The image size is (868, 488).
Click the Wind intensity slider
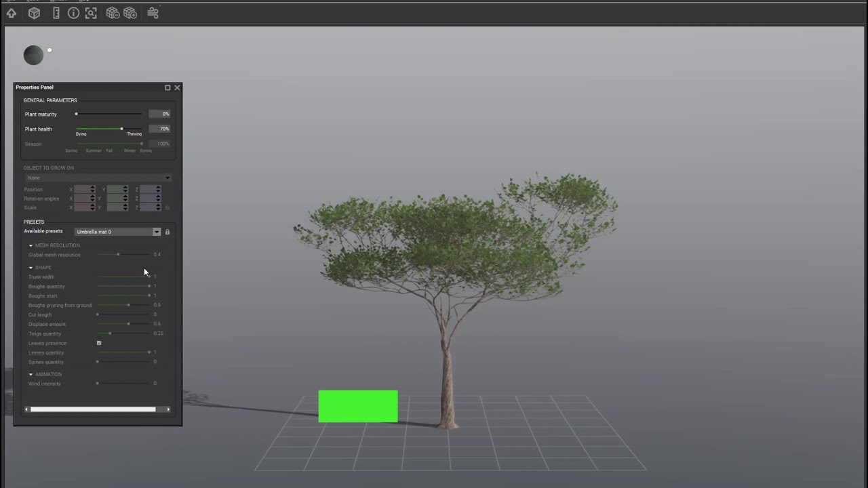click(x=123, y=384)
